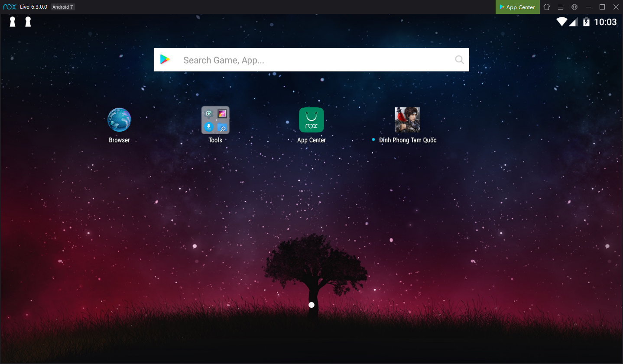Click the magnifier search icon
The width and height of the screenshot is (623, 364).
[459, 60]
